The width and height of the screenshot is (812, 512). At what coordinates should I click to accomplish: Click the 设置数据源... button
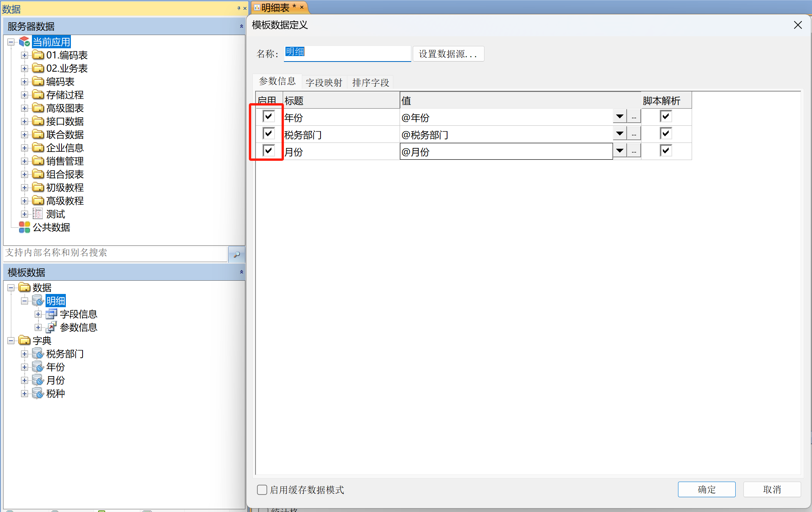[448, 54]
